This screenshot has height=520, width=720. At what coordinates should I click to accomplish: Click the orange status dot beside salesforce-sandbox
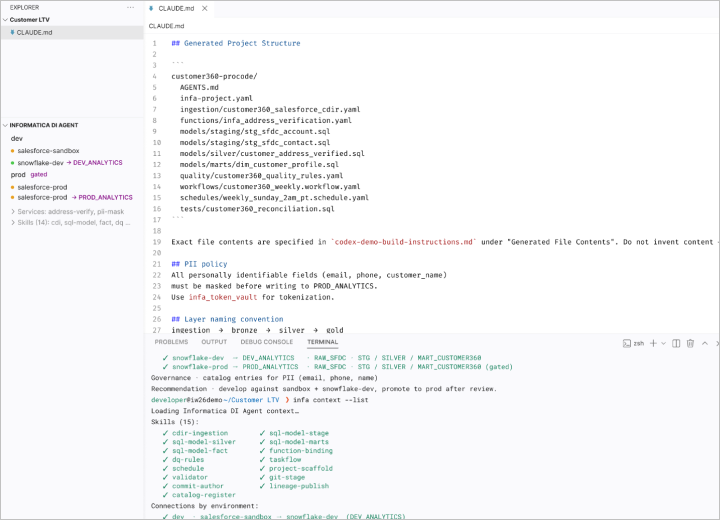tap(12, 151)
